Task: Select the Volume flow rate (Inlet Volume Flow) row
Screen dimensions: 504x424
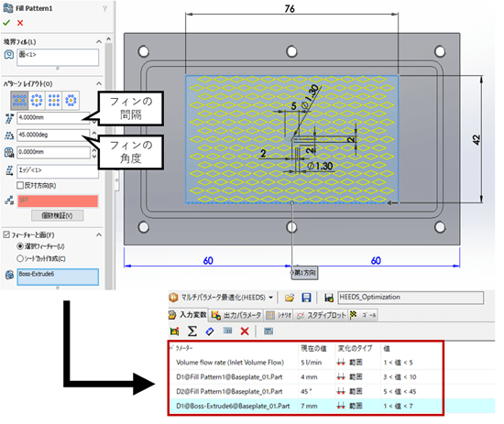Action: click(305, 363)
